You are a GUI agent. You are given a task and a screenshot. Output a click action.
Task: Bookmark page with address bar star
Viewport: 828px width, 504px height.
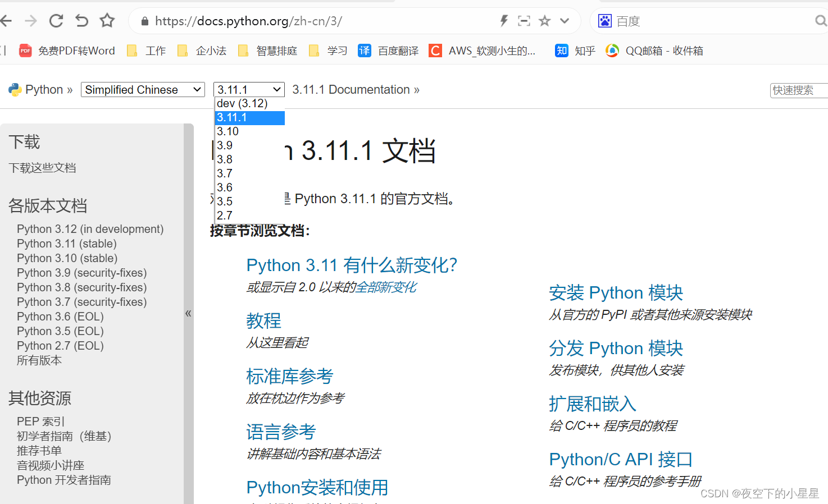click(x=544, y=21)
